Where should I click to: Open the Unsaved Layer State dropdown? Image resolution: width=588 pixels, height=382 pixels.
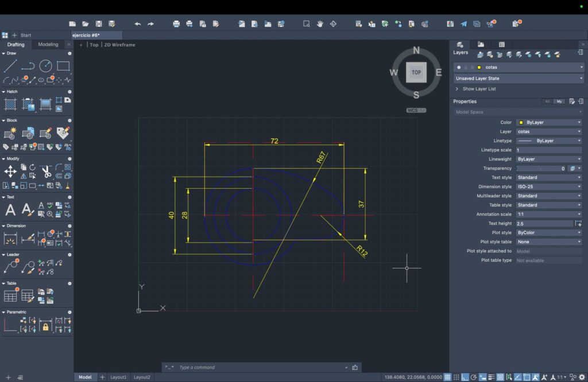pyautogui.click(x=518, y=78)
